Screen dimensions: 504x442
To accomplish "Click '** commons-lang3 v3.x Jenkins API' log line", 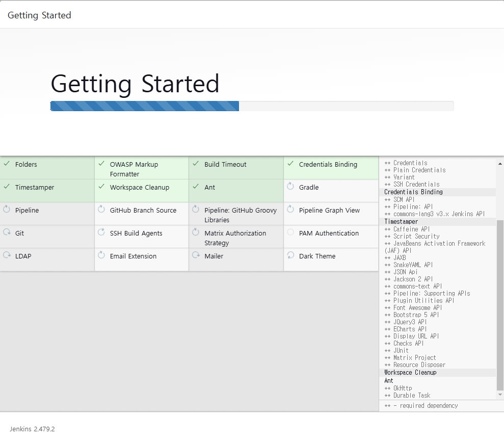I will 434,214.
